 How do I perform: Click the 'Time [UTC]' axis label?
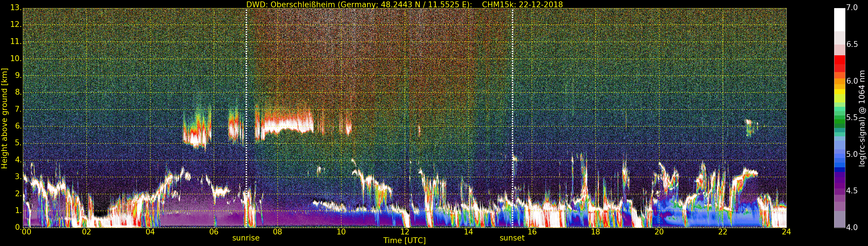point(404,240)
